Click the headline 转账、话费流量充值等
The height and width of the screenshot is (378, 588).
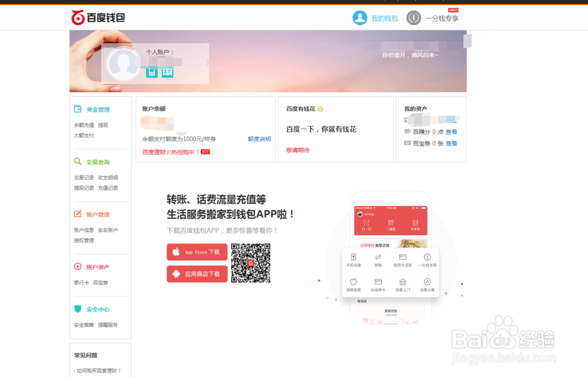216,199
